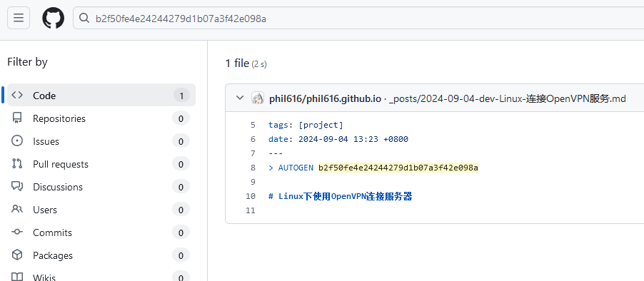Select the Issues filter
This screenshot has height=281, width=644.
click(101, 141)
